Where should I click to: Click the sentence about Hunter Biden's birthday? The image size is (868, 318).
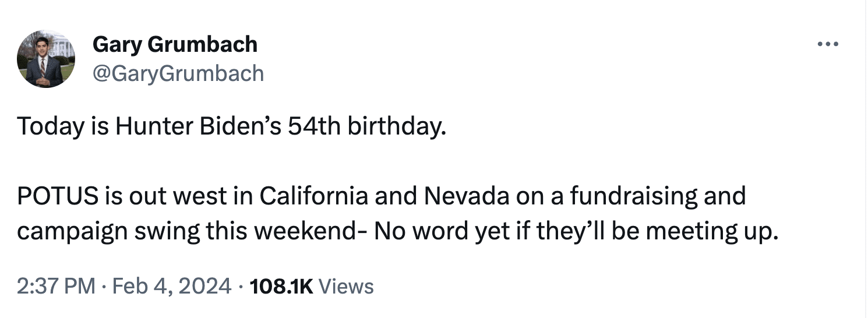click(231, 126)
